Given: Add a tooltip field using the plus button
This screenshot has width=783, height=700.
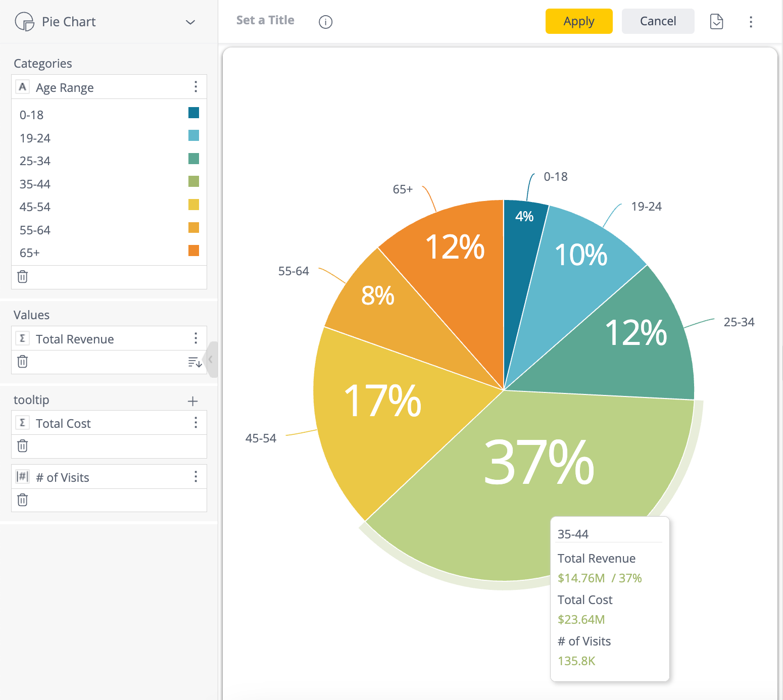Looking at the screenshot, I should click(192, 400).
